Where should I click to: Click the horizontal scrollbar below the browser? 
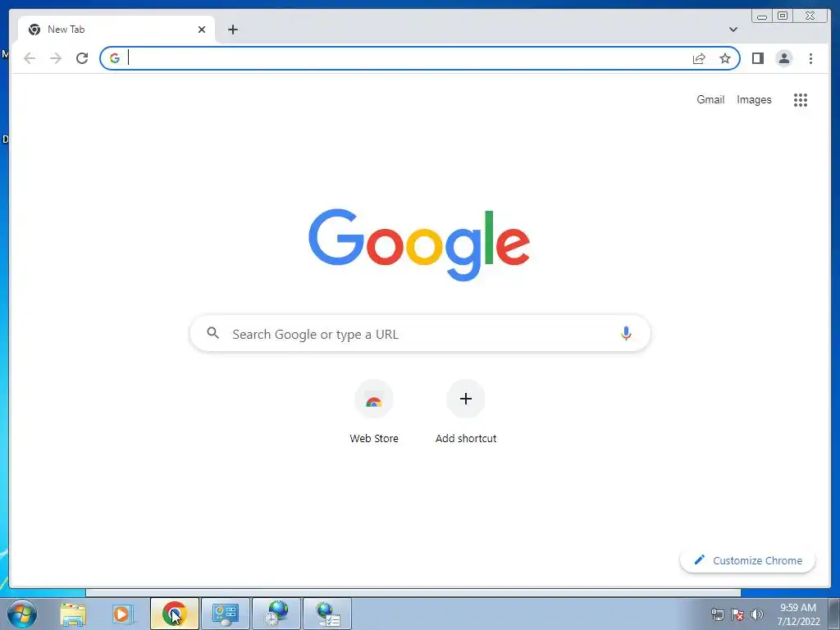coord(413,592)
